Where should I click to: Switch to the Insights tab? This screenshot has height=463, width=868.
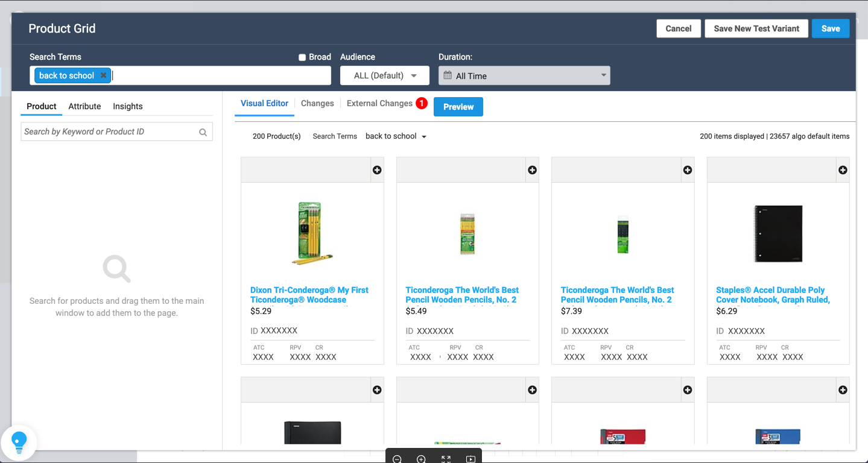[128, 106]
